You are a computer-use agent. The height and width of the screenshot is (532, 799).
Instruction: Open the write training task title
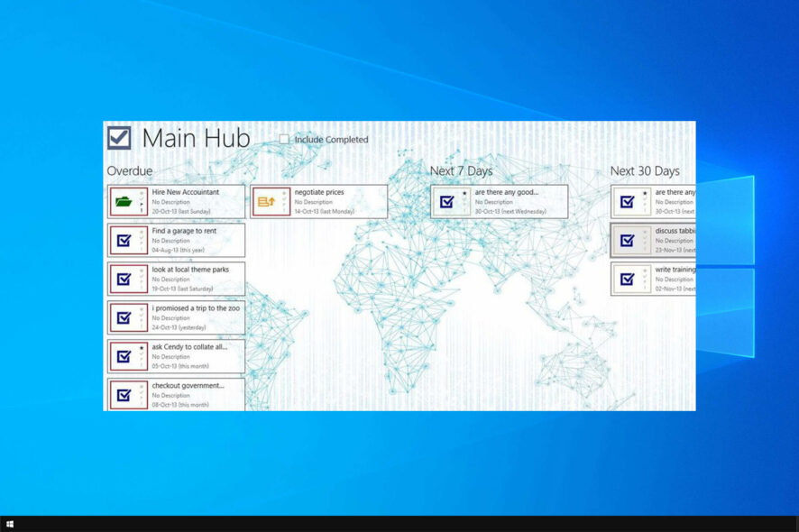[x=675, y=270]
